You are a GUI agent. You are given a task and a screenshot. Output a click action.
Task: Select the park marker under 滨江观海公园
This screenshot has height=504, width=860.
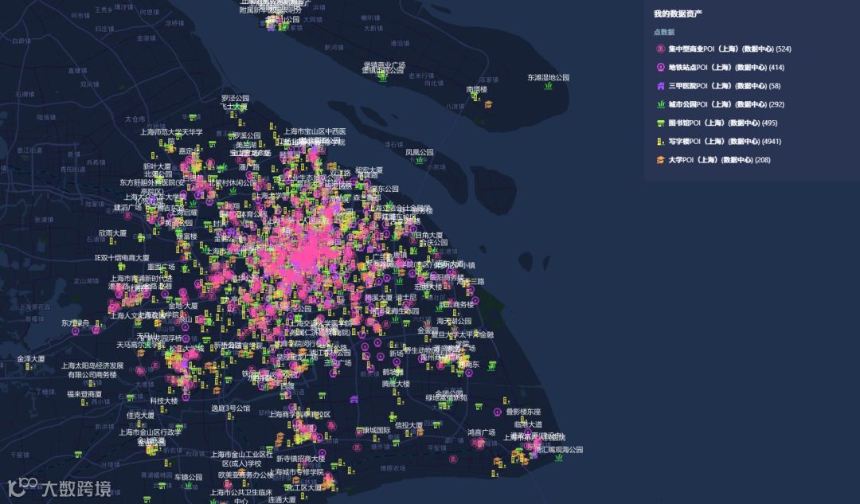coord(559,457)
